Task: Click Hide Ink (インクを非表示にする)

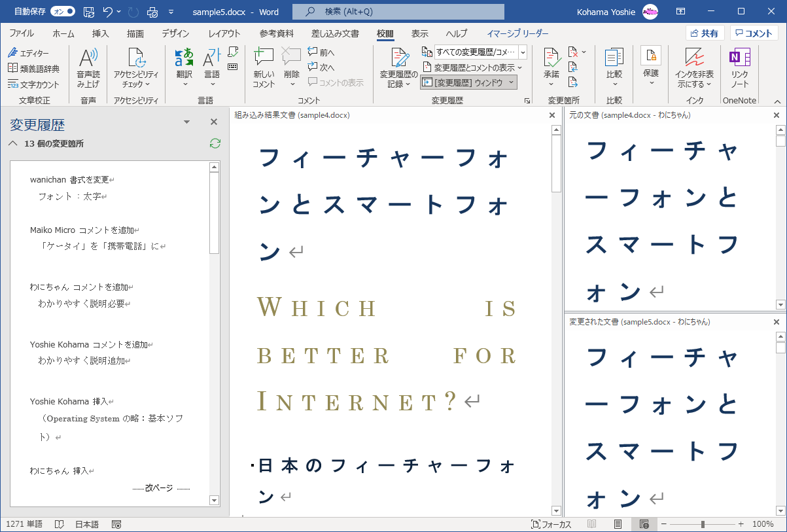Action: (x=694, y=69)
